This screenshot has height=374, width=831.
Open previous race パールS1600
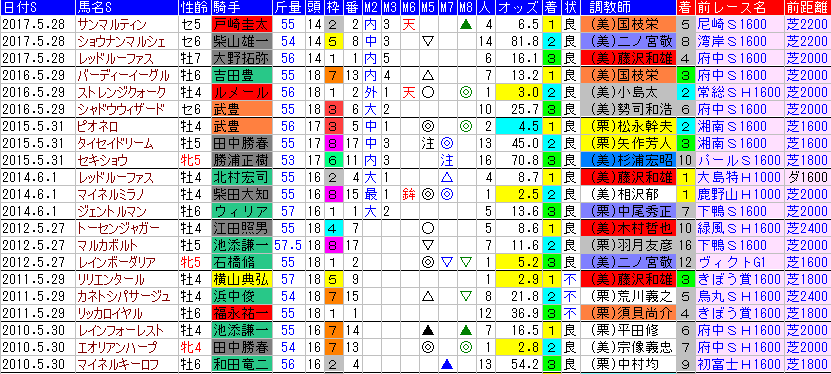tap(739, 160)
